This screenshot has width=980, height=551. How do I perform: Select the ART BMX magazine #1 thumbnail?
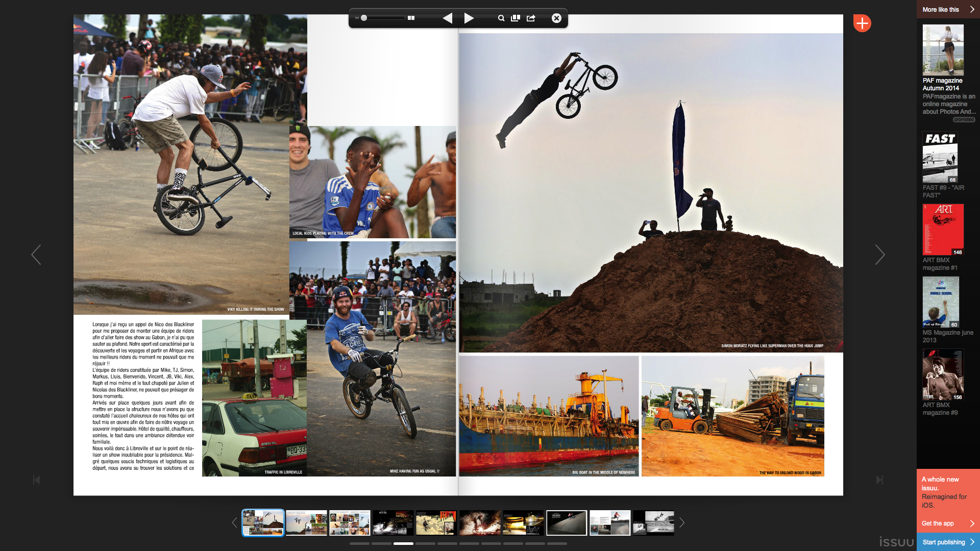point(943,230)
